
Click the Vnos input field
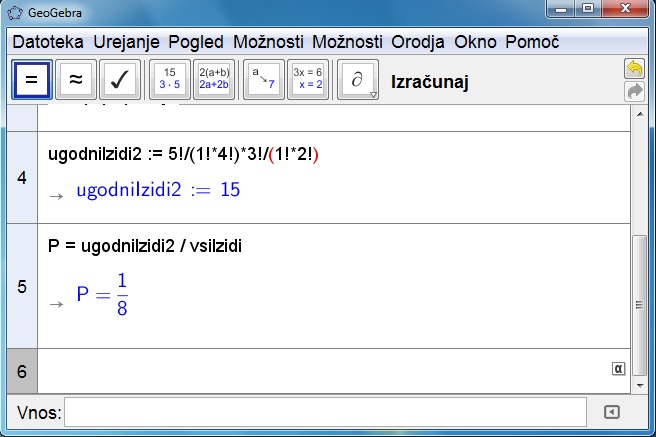click(325, 412)
